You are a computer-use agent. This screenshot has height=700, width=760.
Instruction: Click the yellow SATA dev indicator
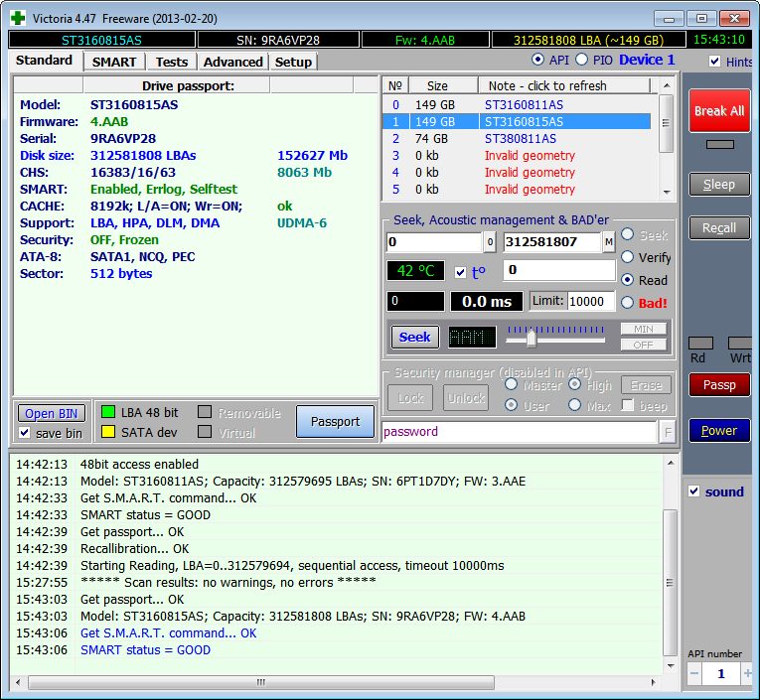coord(108,432)
